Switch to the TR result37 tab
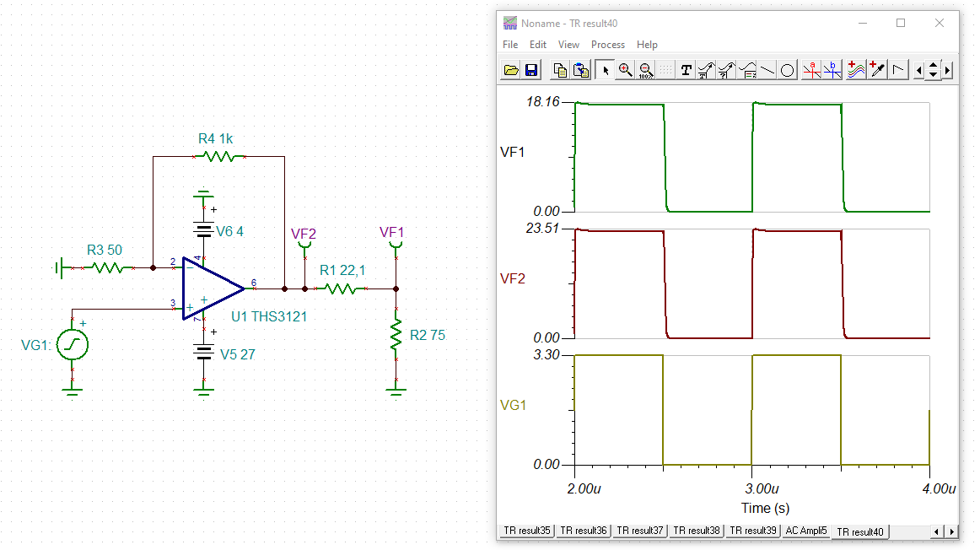980x550 pixels. tap(639, 531)
